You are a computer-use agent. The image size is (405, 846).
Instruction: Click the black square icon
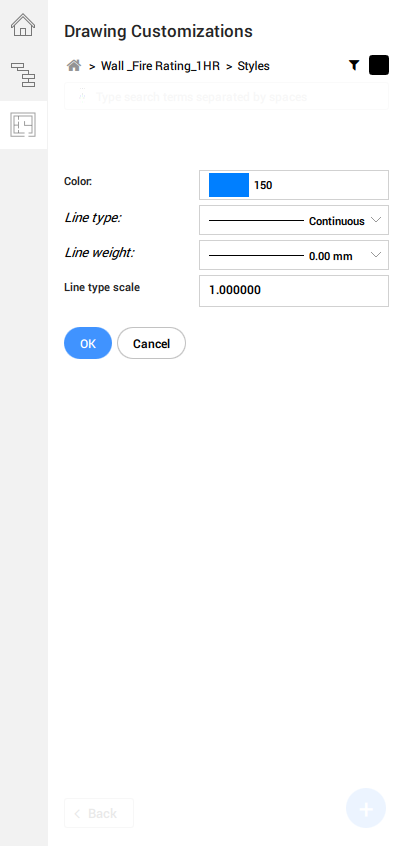379,65
